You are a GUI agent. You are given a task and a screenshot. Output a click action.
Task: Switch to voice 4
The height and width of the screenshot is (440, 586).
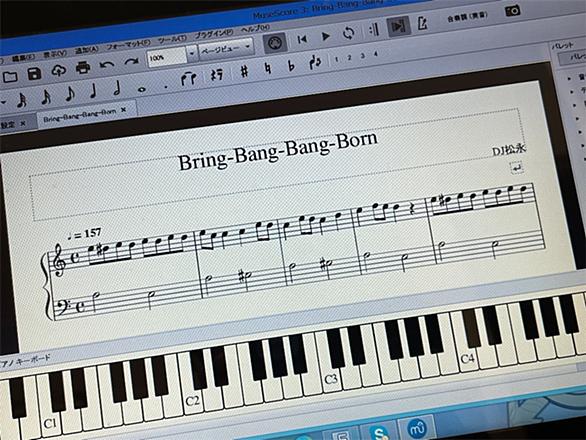click(376, 55)
